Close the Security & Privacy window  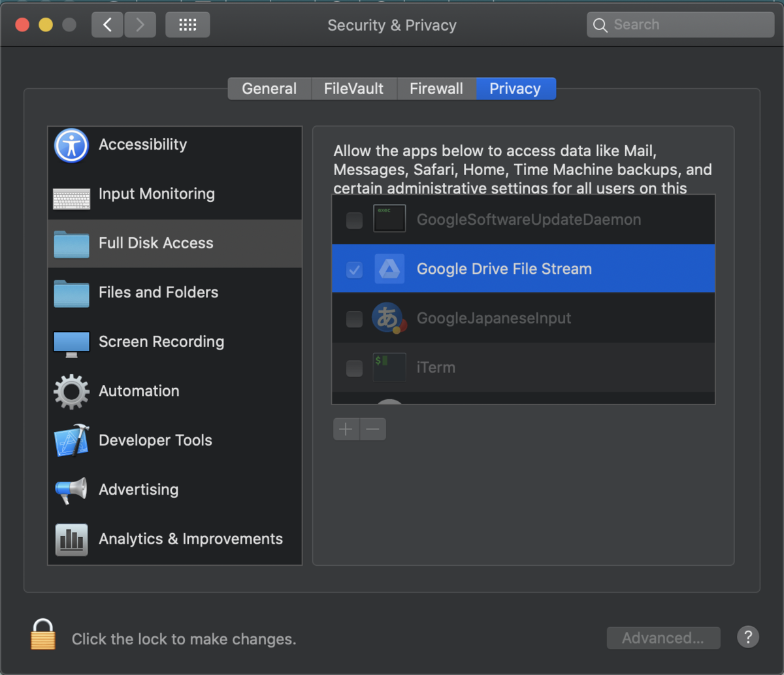click(22, 25)
